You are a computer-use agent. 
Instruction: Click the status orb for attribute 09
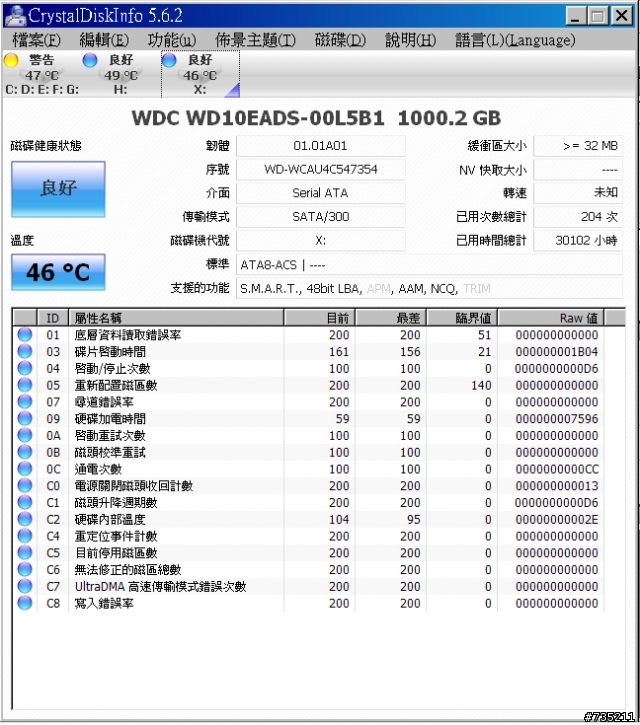tap(25, 418)
